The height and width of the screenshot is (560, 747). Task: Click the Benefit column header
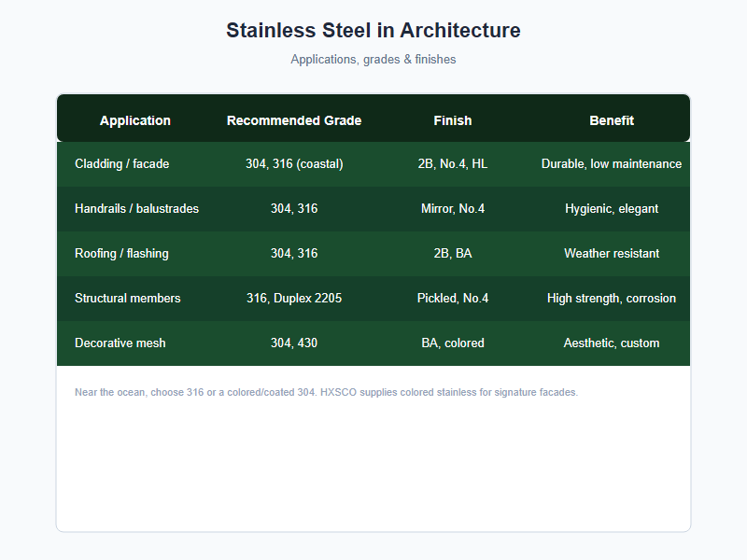(x=612, y=120)
